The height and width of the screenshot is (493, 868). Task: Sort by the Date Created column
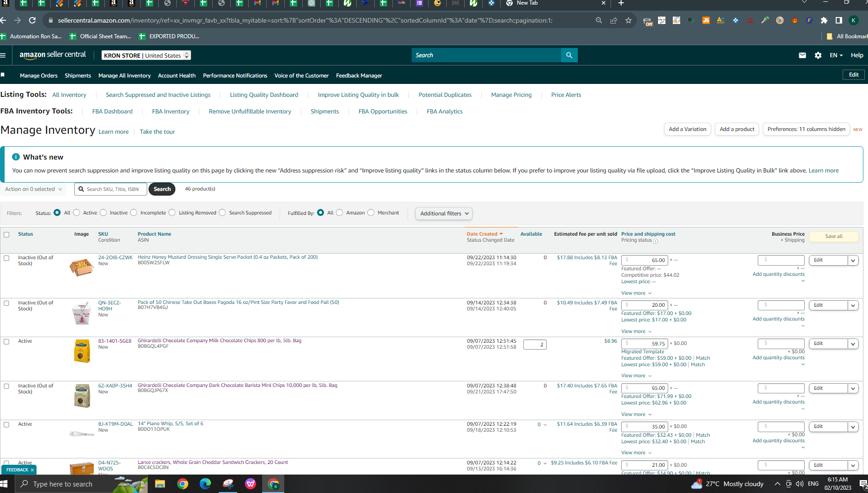(485, 234)
